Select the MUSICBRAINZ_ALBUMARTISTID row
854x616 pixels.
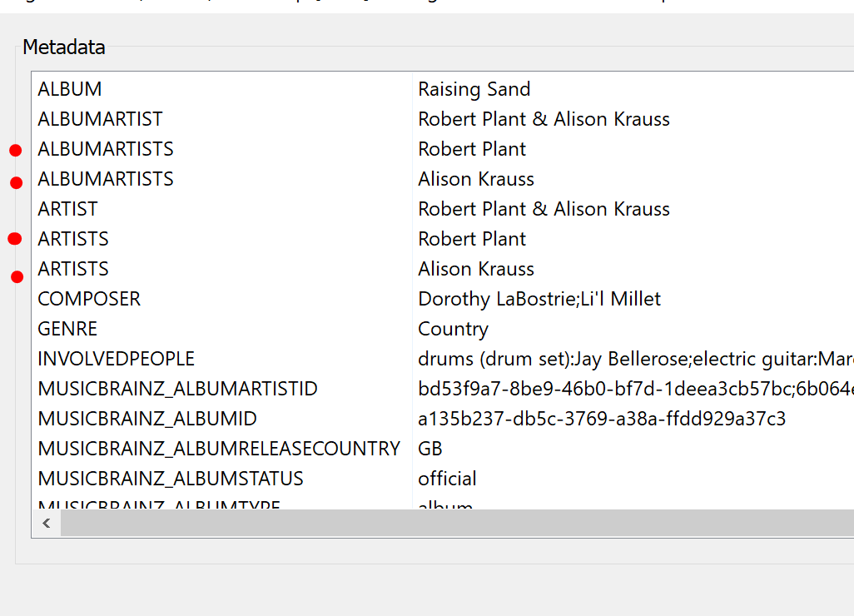(177, 389)
